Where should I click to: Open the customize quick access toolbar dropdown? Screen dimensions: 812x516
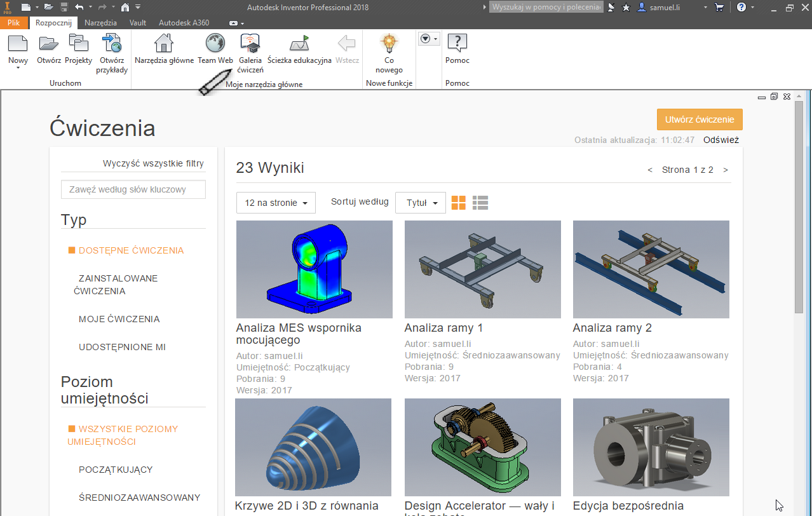point(138,8)
